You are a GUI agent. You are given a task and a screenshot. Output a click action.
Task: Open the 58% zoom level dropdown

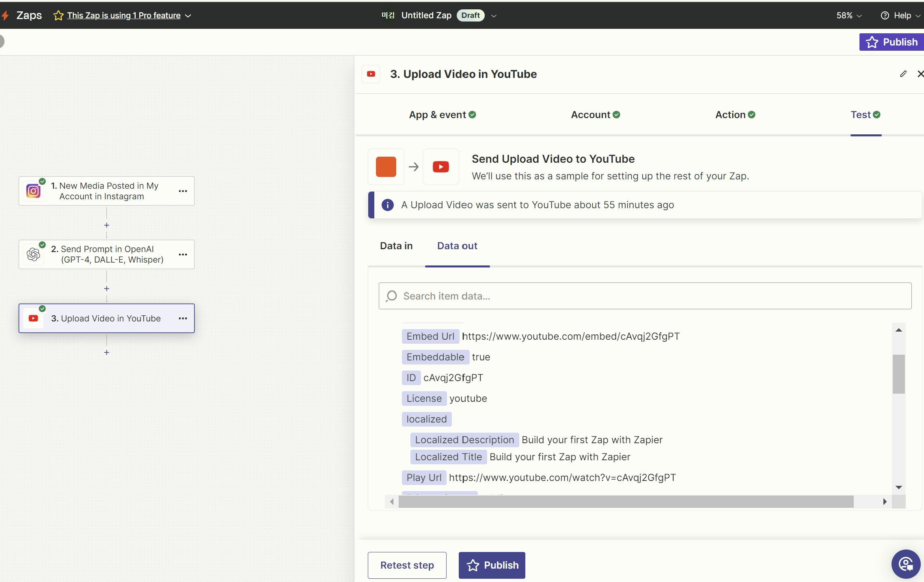(x=848, y=15)
